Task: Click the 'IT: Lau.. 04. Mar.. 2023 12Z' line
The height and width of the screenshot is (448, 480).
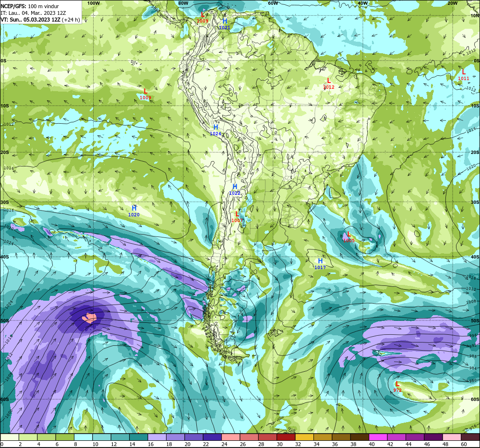Action: (33, 13)
